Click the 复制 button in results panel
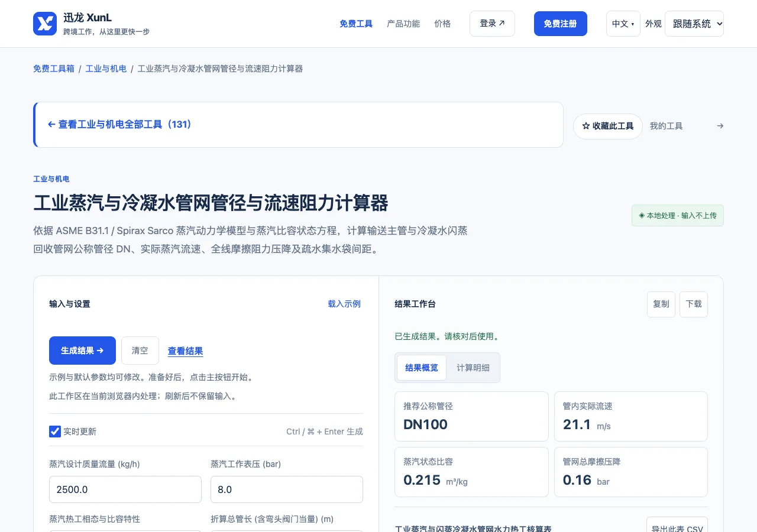Screen dimensions: 757x532 coord(661,304)
